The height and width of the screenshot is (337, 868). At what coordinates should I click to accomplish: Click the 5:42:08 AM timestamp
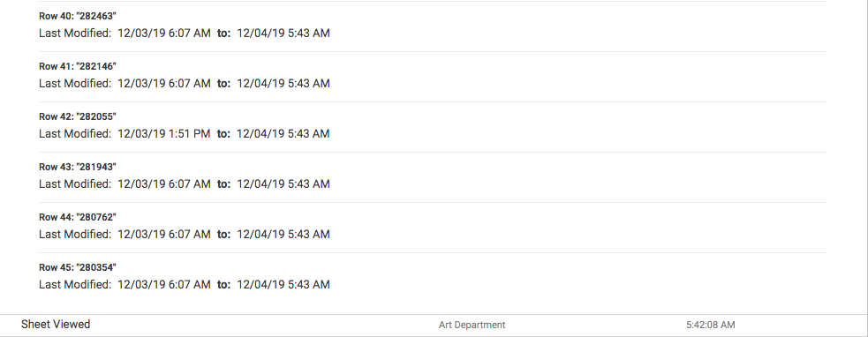[x=711, y=325]
